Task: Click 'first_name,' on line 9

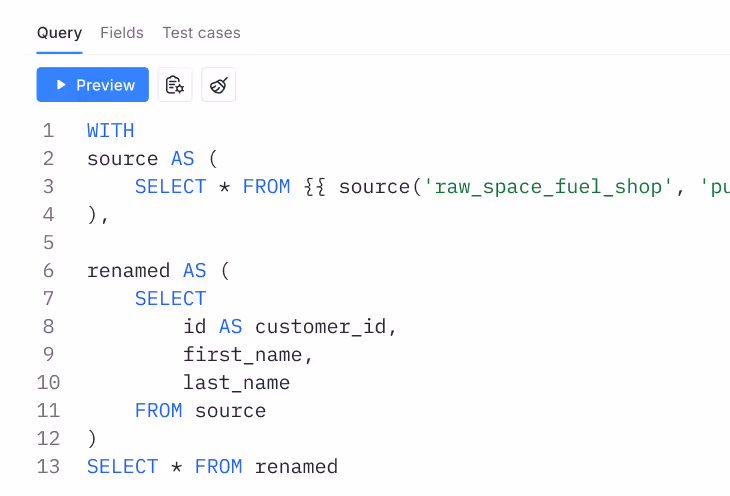Action: [248, 355]
